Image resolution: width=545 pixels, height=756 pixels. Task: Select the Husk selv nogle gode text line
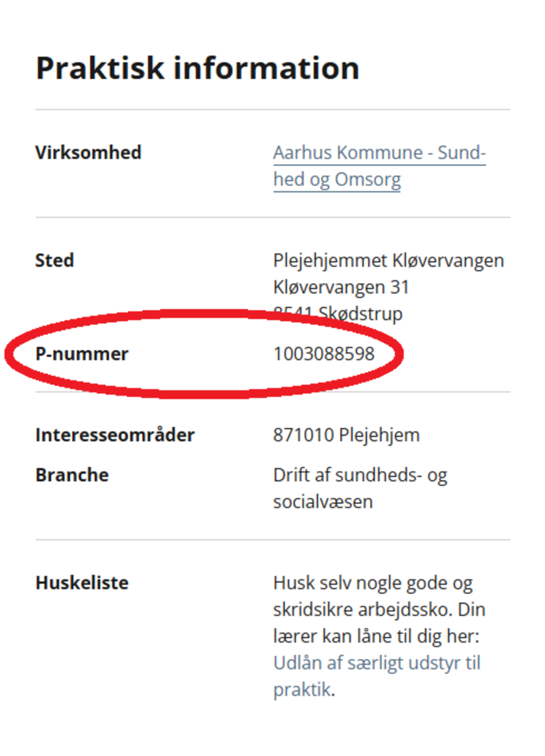click(373, 583)
